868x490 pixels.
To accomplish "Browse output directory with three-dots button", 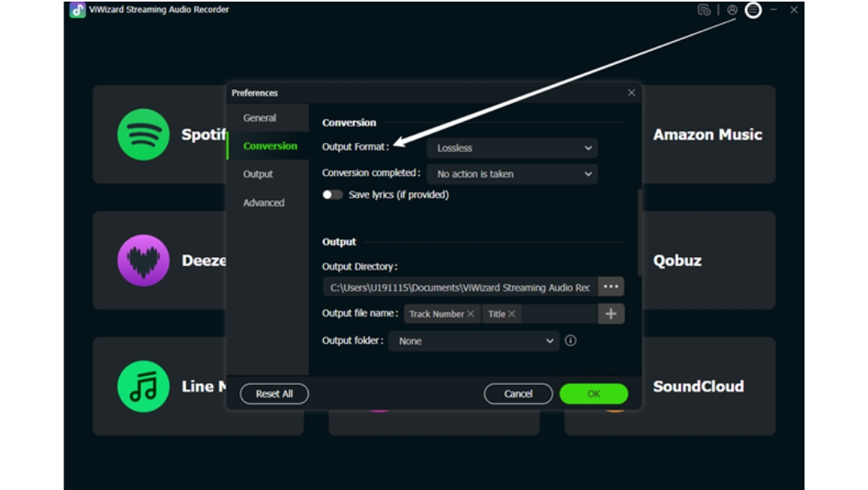I will coord(611,287).
